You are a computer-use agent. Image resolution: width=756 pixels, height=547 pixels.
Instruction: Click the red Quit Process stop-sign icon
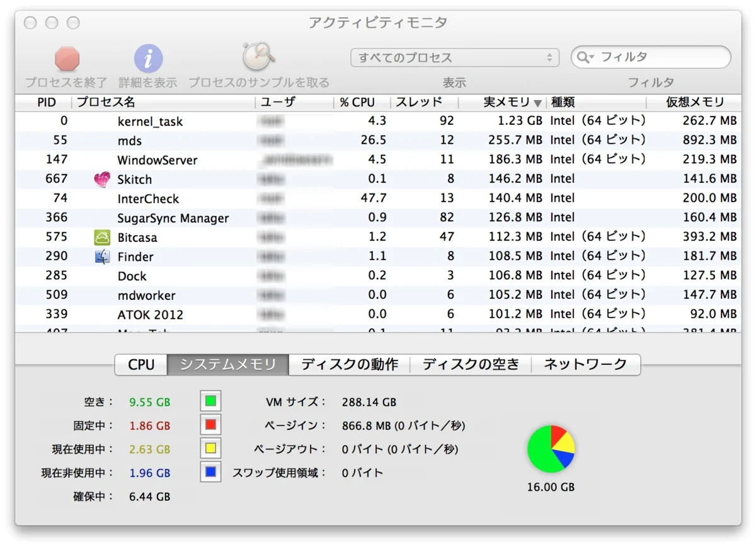click(67, 59)
